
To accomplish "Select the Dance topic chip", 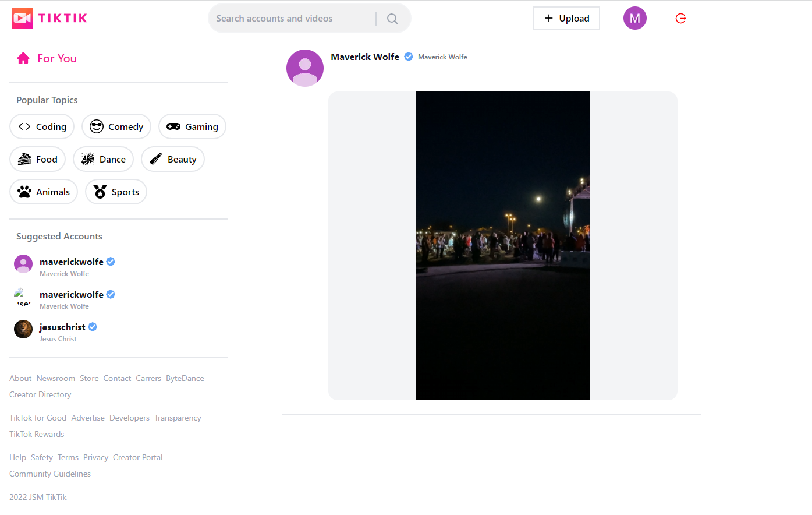I will coord(104,159).
